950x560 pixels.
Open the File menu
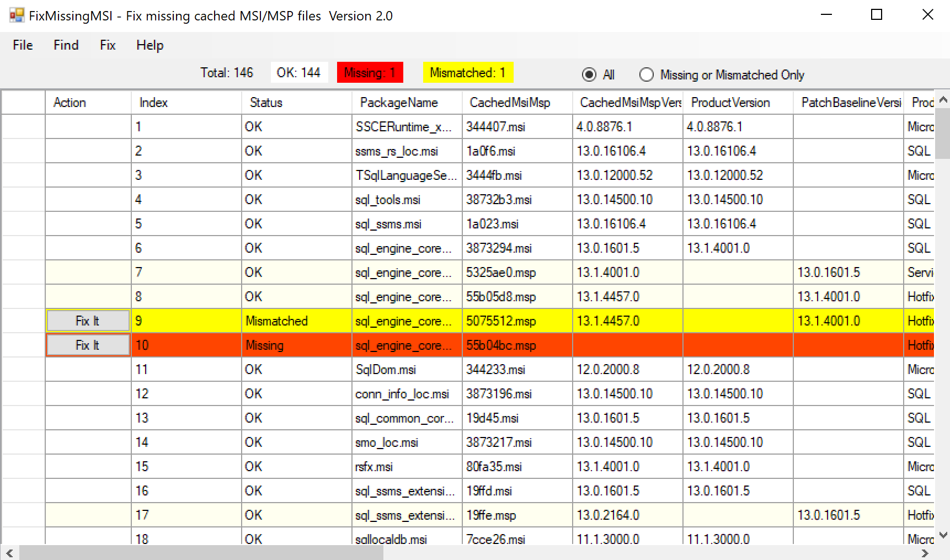click(22, 45)
